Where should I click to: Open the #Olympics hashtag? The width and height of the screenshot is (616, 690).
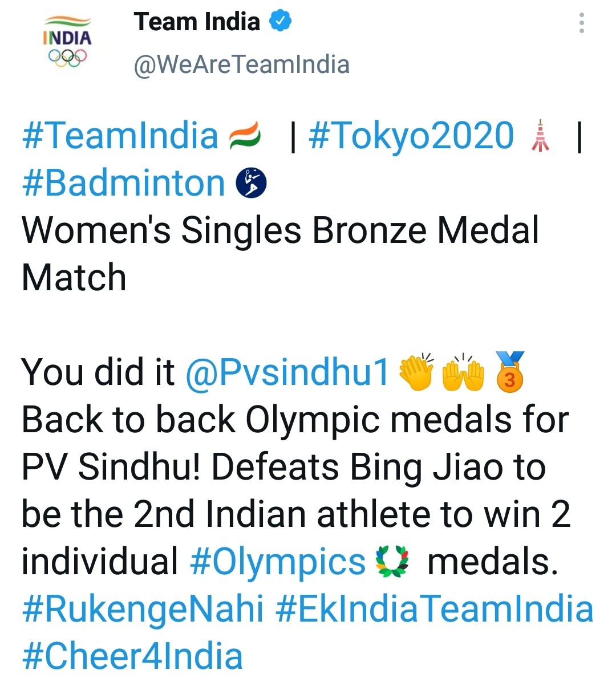[277, 562]
